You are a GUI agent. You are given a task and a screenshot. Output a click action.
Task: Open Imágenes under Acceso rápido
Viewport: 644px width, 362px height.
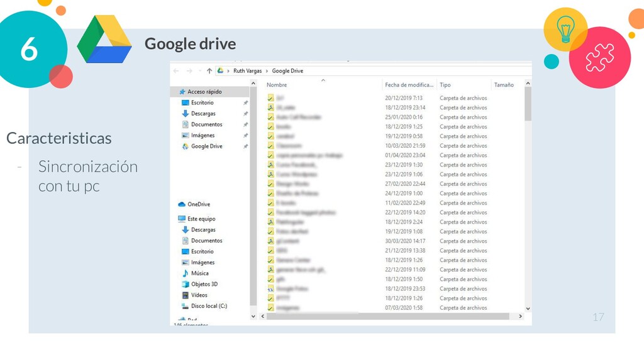(203, 135)
